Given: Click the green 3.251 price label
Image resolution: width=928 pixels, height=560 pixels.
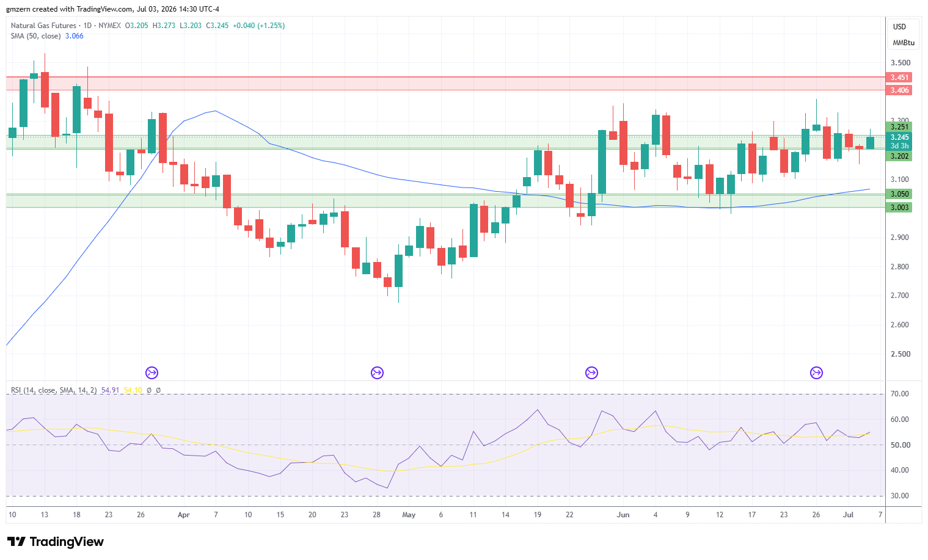Looking at the screenshot, I should [x=899, y=127].
